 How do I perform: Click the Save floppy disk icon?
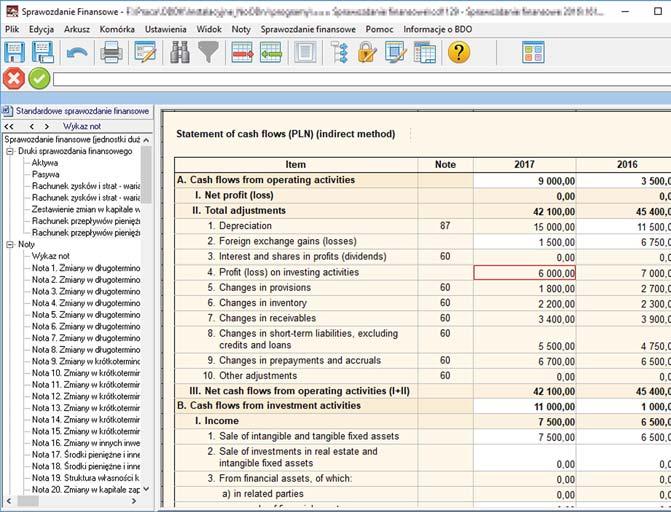point(14,52)
